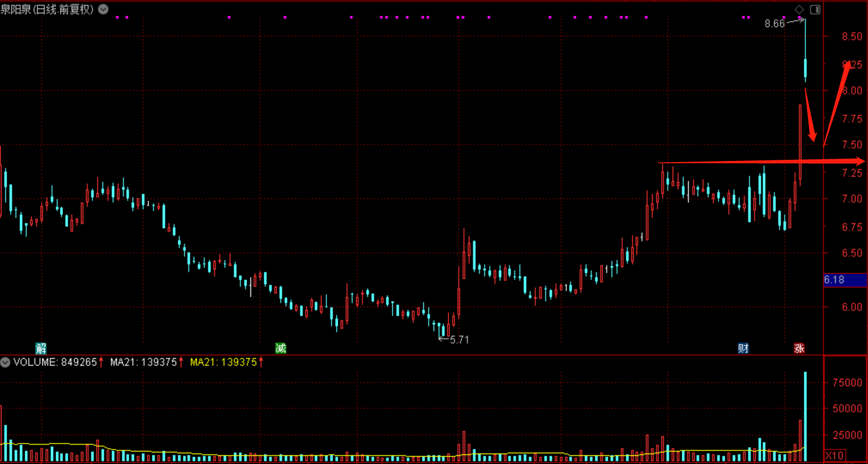
Task: Click the 6.50 price axis label
Action: [x=852, y=253]
